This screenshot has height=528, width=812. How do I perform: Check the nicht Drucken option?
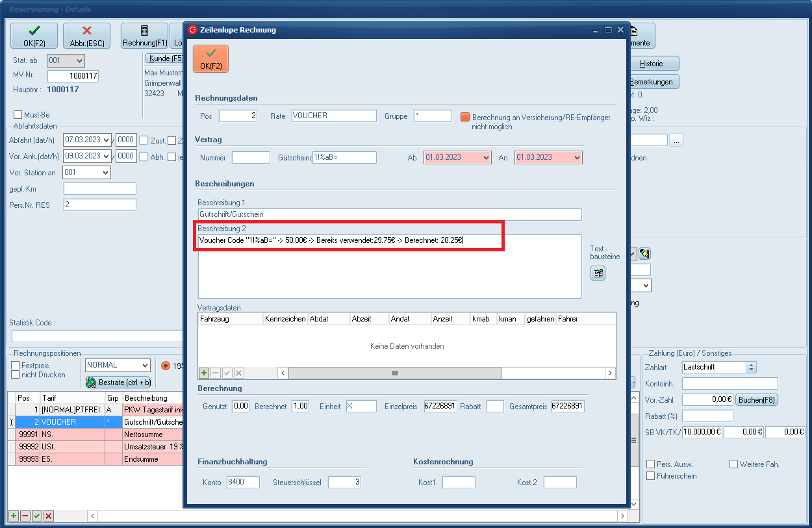(x=16, y=375)
